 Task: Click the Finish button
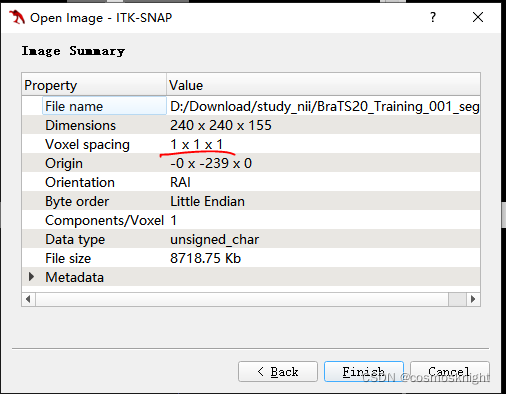(x=364, y=371)
